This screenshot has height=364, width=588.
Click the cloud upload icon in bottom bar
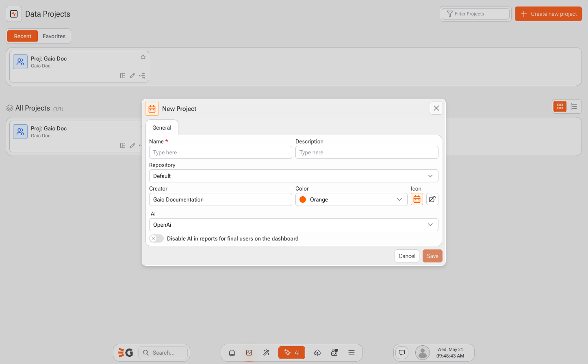pos(317,353)
